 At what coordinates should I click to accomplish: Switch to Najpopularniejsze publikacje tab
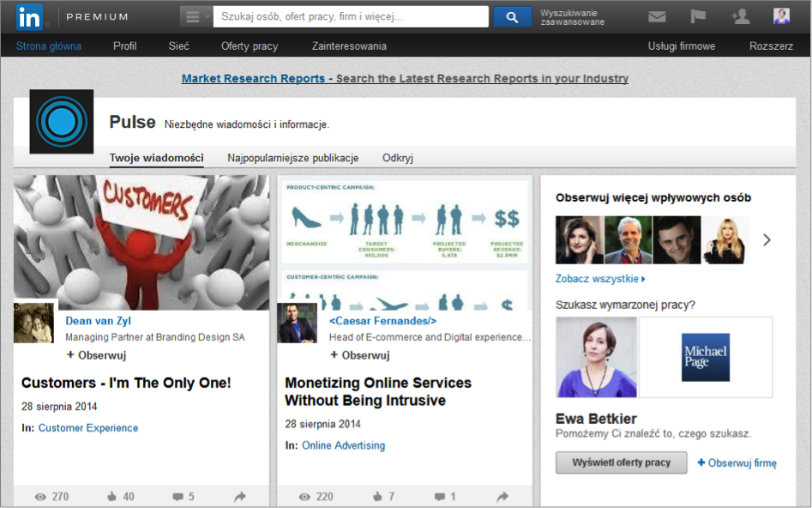[x=293, y=158]
